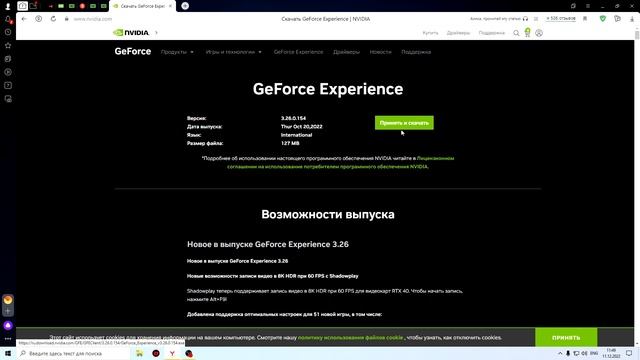Open a new tab with the plus button
The width and height of the screenshot is (640, 360).
(185, 6)
